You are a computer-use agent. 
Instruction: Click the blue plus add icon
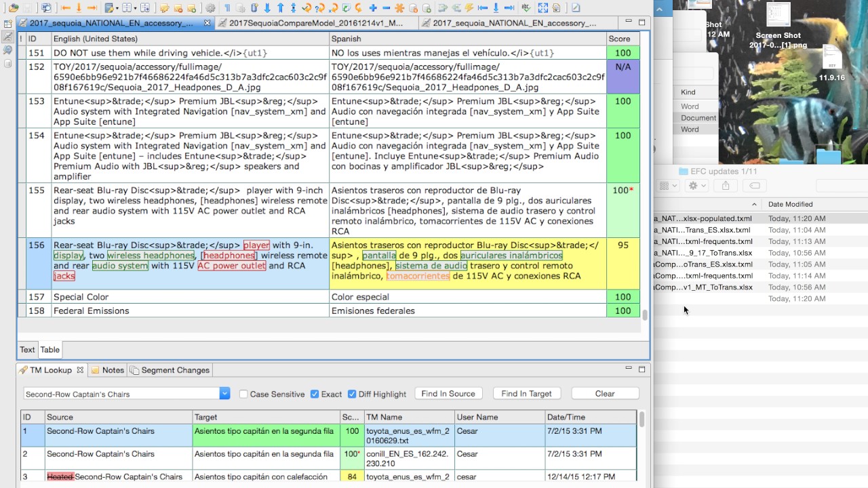(373, 8)
